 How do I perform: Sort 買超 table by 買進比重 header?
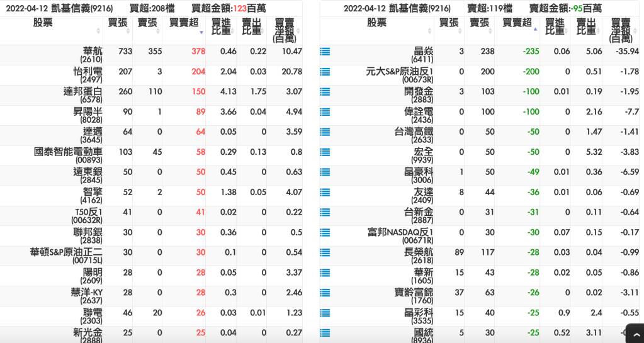pyautogui.click(x=221, y=26)
